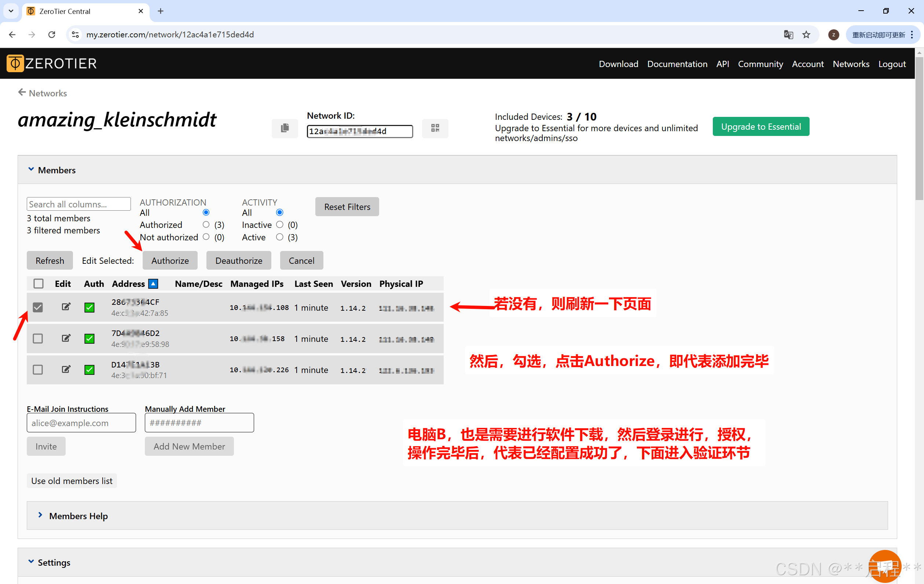The height and width of the screenshot is (584, 924).
Task: Select the Activity All radio button
Action: (280, 212)
